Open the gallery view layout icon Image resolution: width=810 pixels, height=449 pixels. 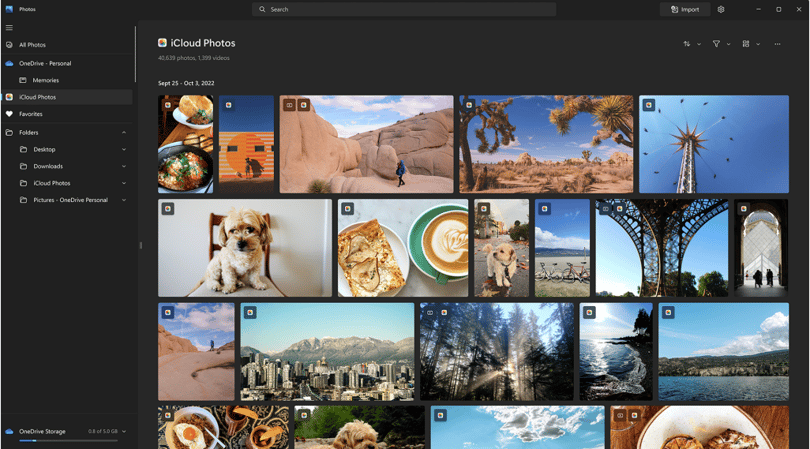(x=745, y=44)
